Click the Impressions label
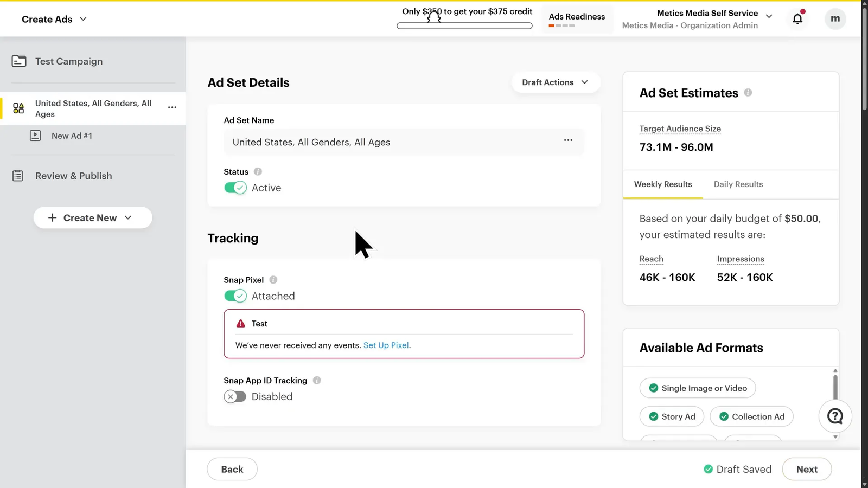Image resolution: width=868 pixels, height=488 pixels. [x=741, y=259]
